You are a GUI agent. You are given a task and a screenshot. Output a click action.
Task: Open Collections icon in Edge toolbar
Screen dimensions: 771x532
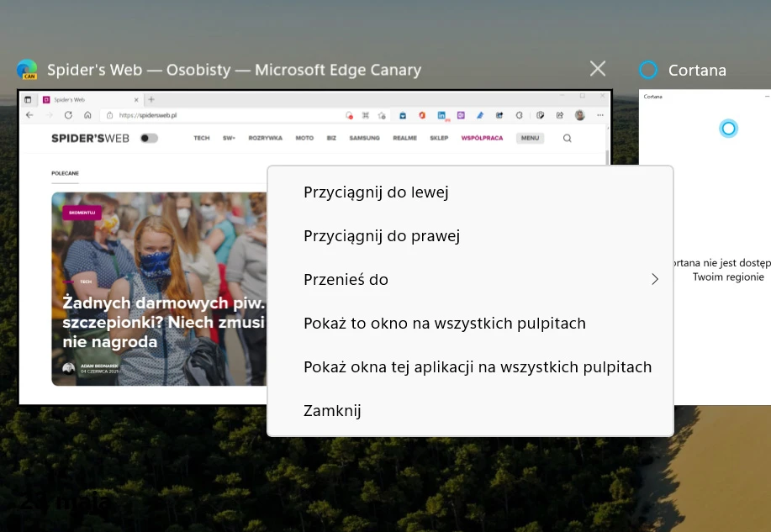541,115
